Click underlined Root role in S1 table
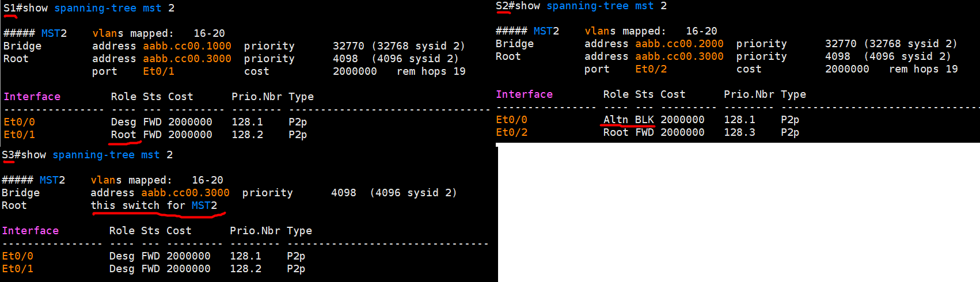Screen dimensions: 980x282 click(123, 135)
